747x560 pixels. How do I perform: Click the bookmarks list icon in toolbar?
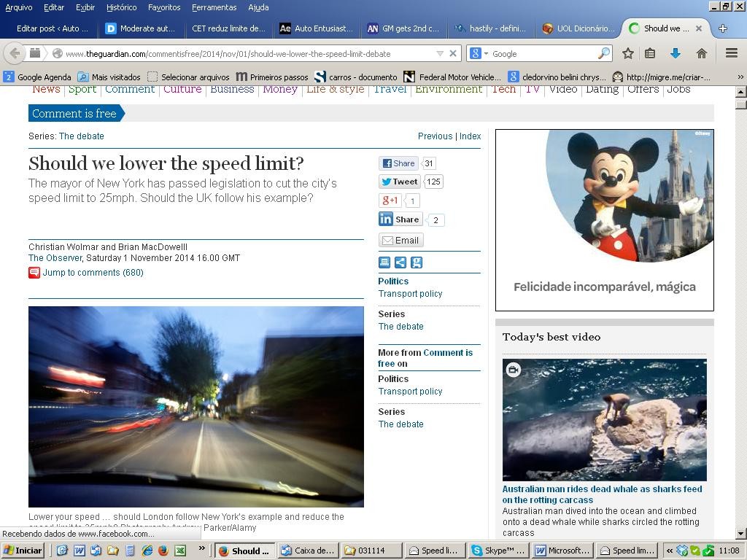650,53
